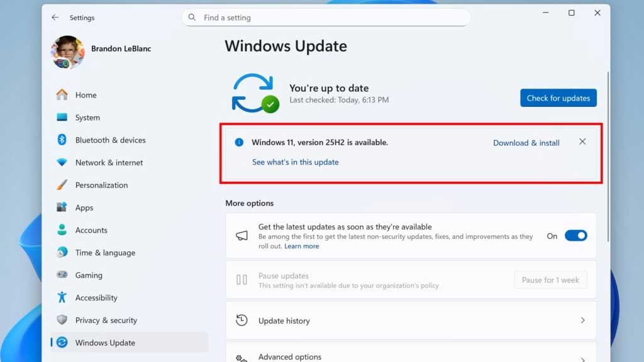Image resolution: width=644 pixels, height=362 pixels.
Task: Go to Accounts in sidebar
Action: click(x=91, y=231)
